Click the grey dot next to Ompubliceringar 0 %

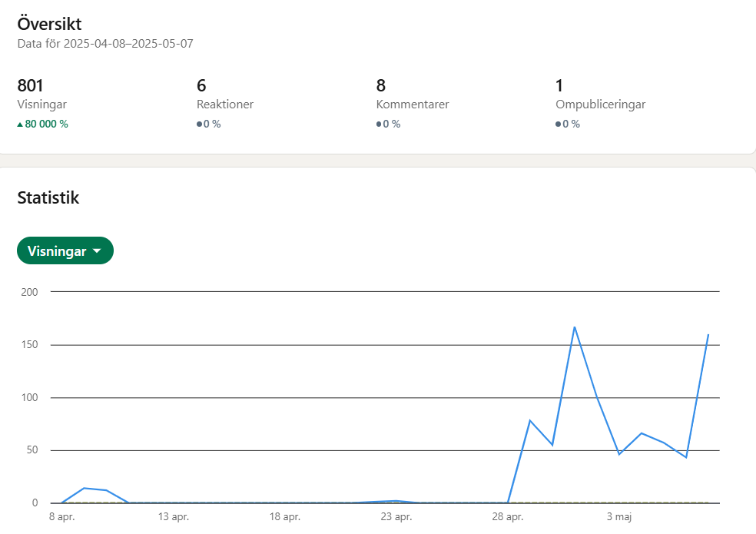[x=558, y=124]
